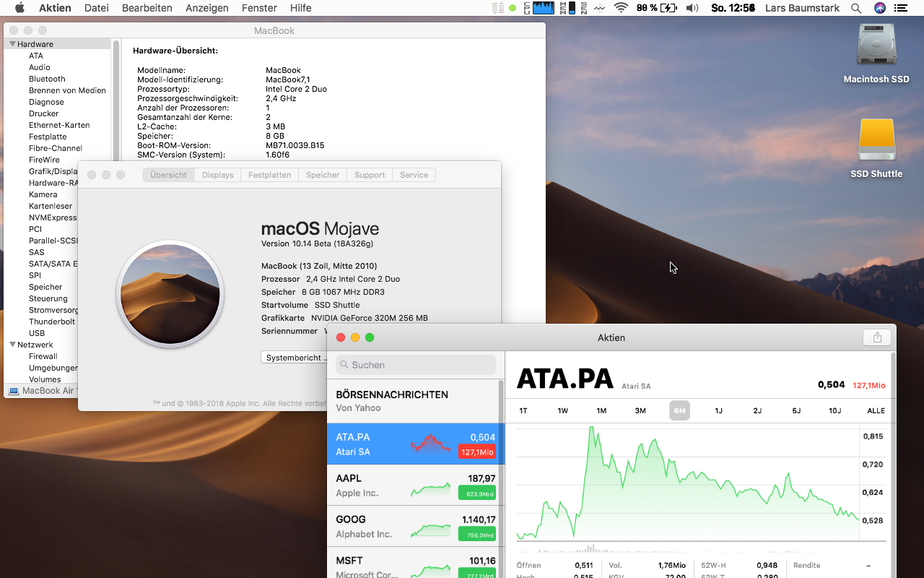Click the green dot status icon in menu bar
The height and width of the screenshot is (578, 924).
click(x=513, y=8)
